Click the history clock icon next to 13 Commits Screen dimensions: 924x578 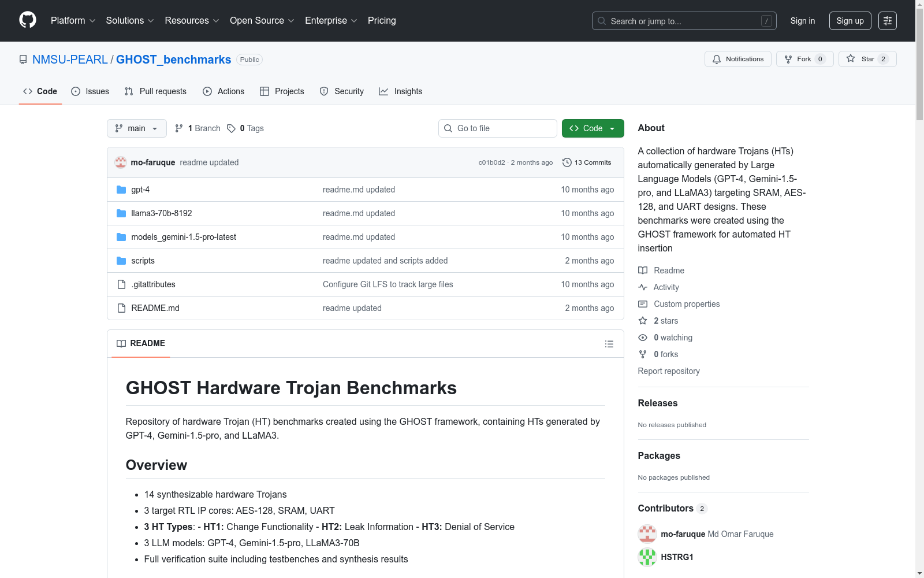click(x=567, y=162)
